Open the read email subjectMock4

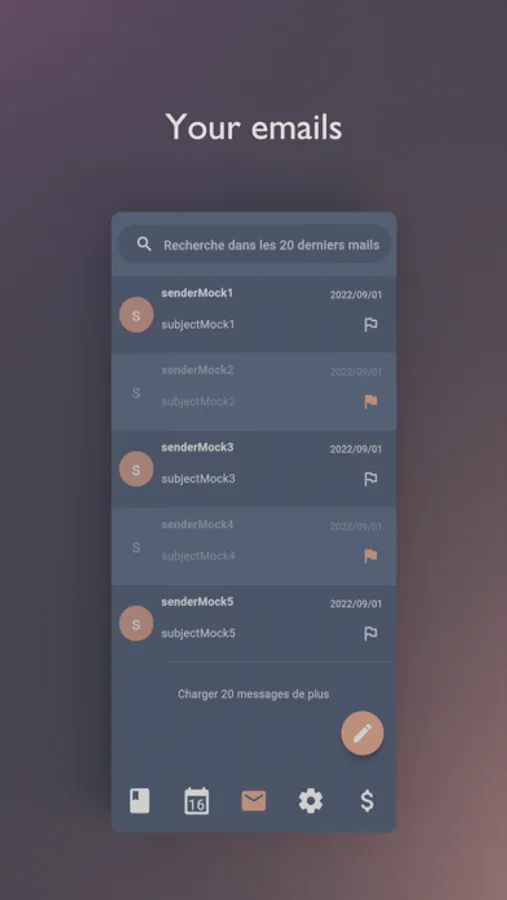(254, 546)
